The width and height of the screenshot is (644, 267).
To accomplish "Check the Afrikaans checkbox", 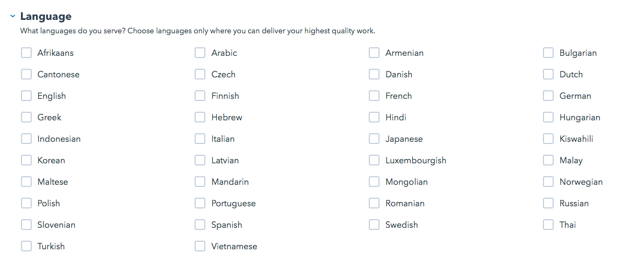I will pyautogui.click(x=26, y=53).
